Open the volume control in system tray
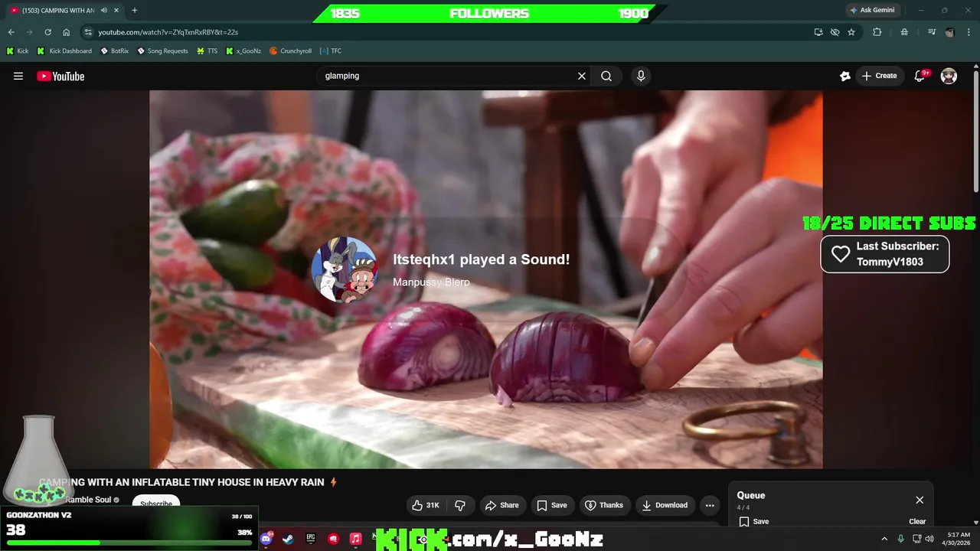The width and height of the screenshot is (980, 551). point(929,539)
